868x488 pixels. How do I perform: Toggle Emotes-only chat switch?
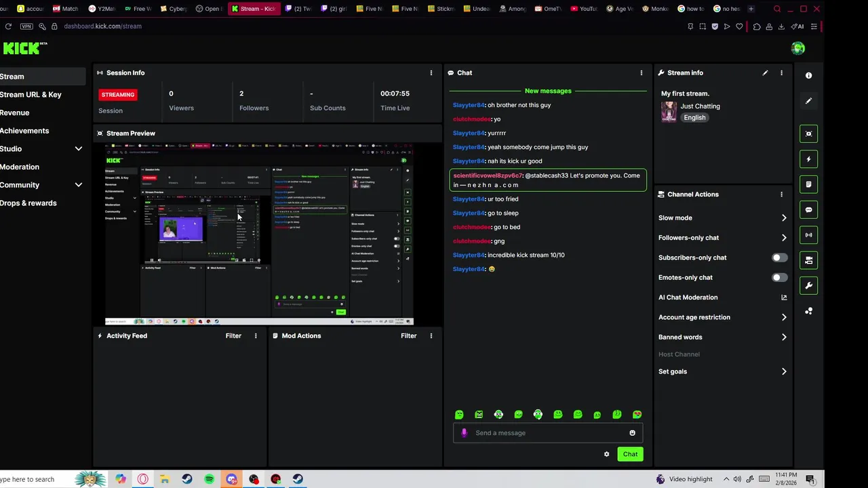click(x=780, y=277)
